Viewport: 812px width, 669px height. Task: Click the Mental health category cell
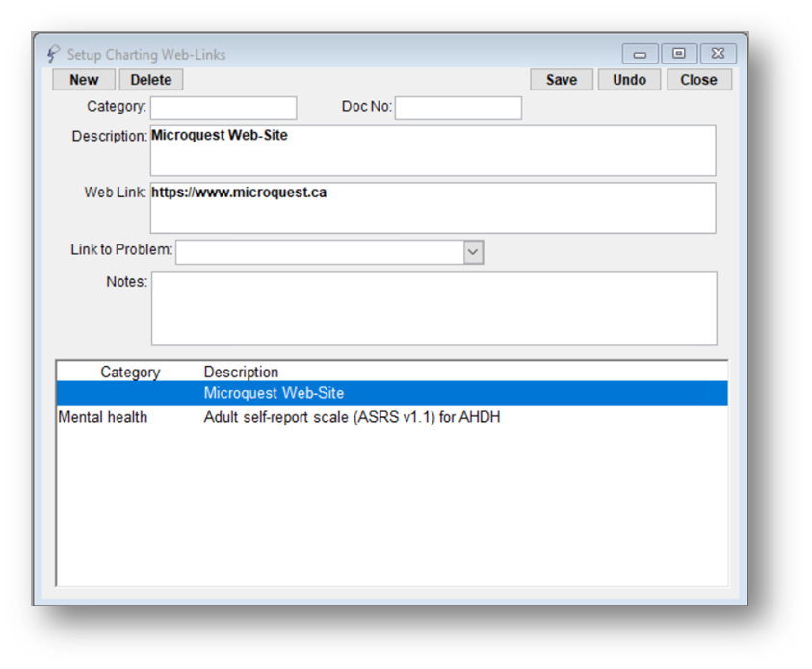click(102, 417)
